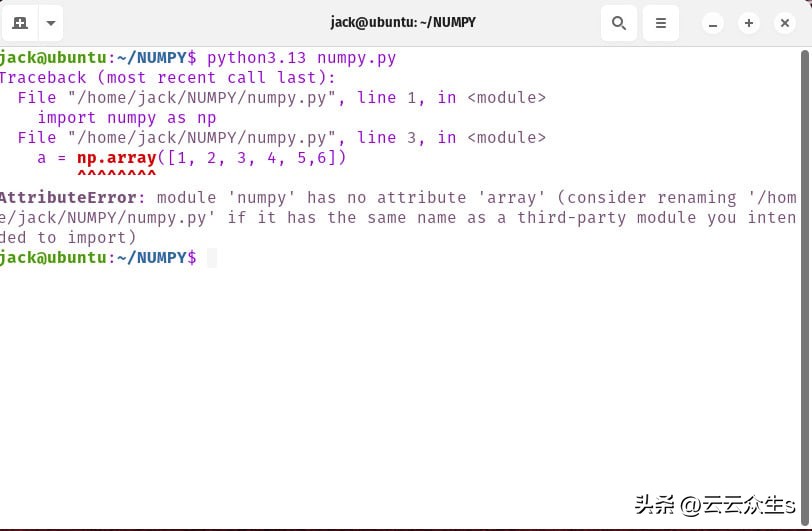Close the terminal window

pos(785,23)
